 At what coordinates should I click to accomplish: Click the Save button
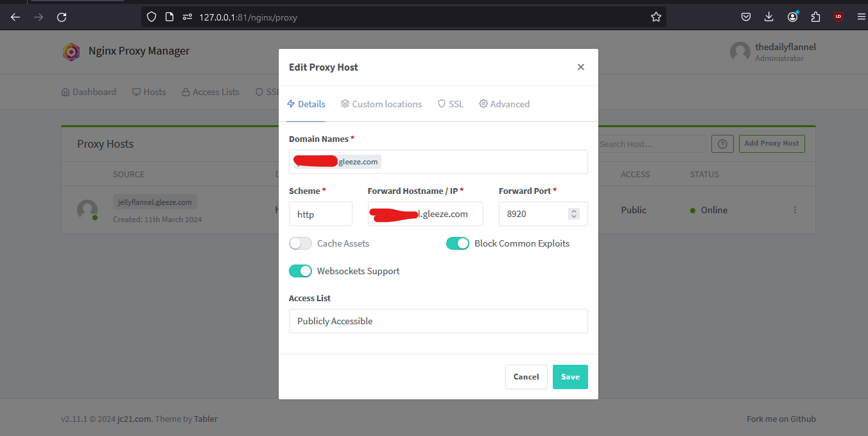[569, 377]
